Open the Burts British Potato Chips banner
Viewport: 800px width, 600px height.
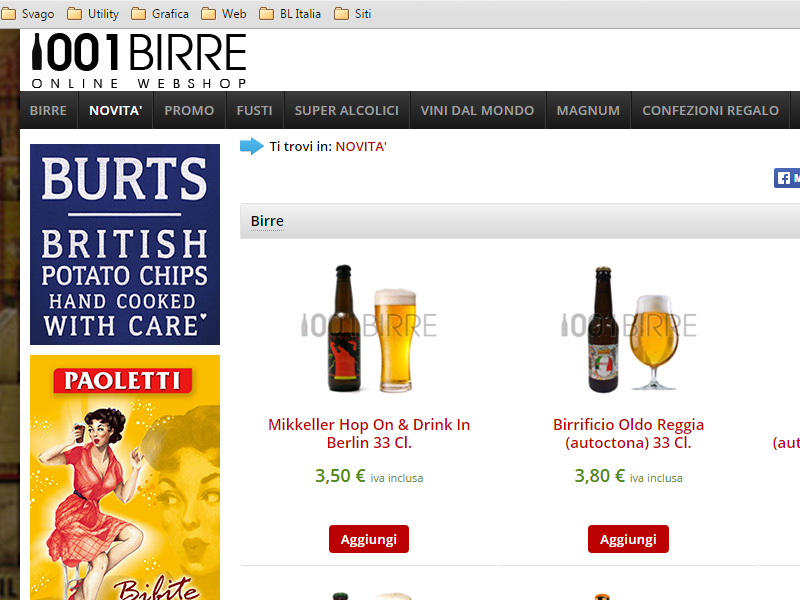(x=125, y=244)
